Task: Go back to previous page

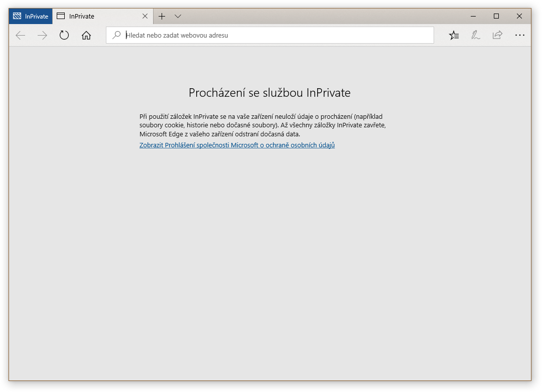Action: click(21, 35)
